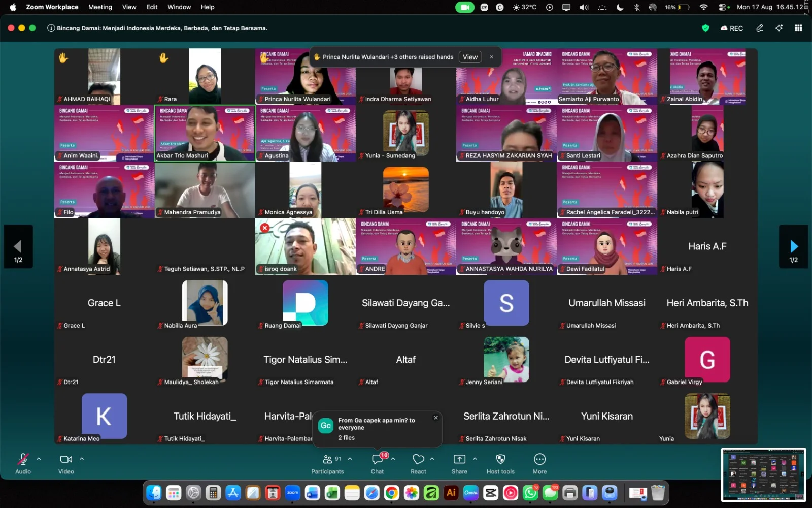
Task: Click the cloud REC recording indicator
Action: 731,28
